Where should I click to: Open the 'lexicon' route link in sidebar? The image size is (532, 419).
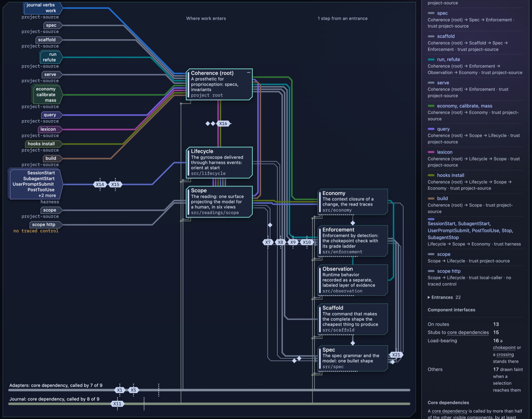point(445,152)
